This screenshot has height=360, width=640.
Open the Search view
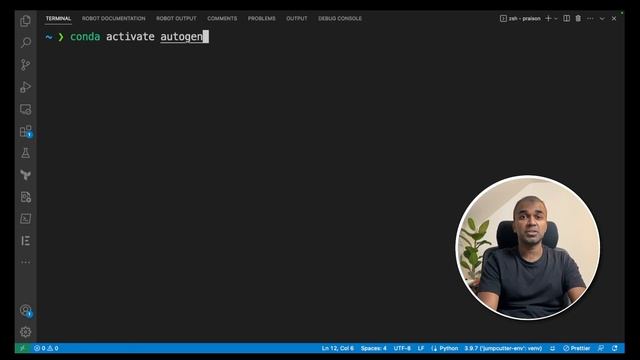(x=25, y=42)
